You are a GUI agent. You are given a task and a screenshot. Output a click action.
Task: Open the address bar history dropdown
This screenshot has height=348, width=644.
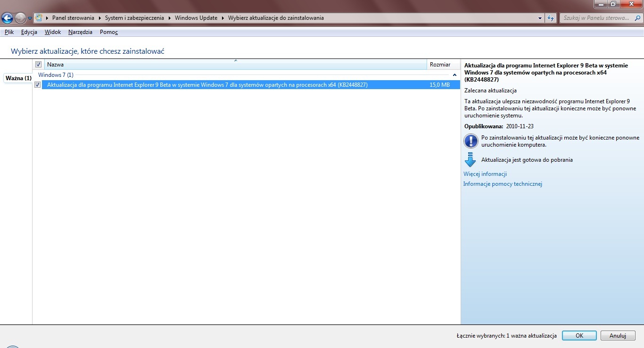pos(540,18)
